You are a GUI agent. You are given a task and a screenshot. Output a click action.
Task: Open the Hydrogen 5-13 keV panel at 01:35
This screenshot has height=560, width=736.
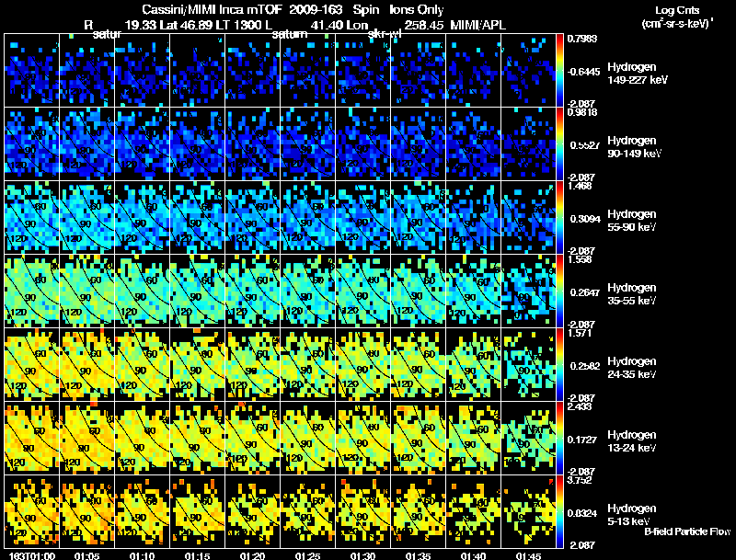pos(419,511)
